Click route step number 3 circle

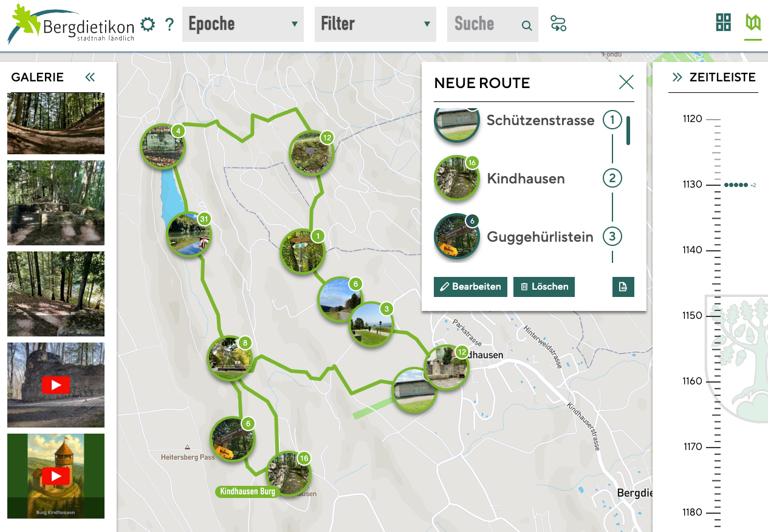tap(612, 237)
